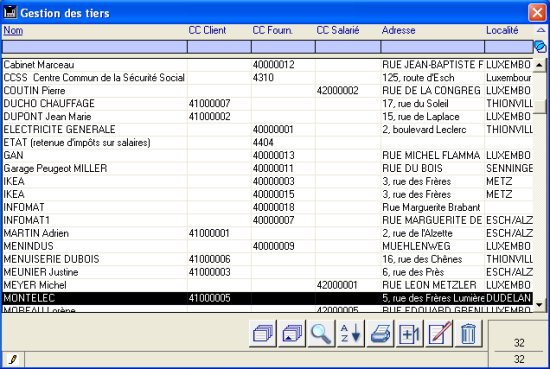Click the filter reset icon beside the filter row

coord(540,47)
